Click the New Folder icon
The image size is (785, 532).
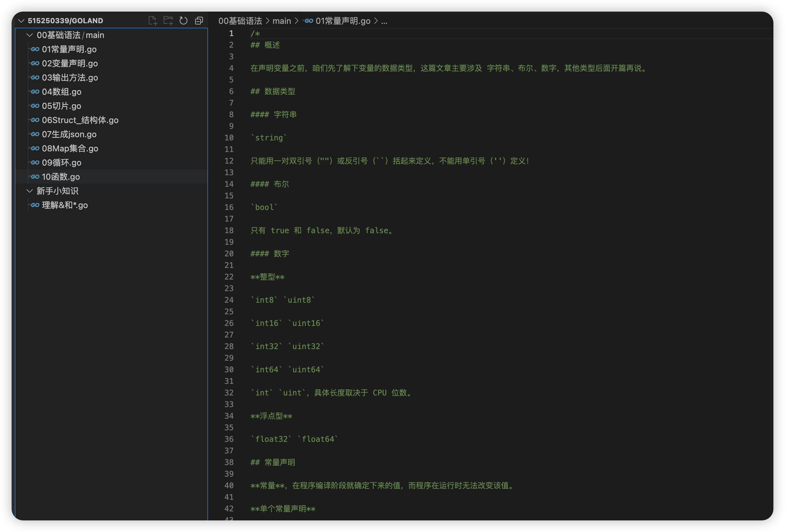168,21
